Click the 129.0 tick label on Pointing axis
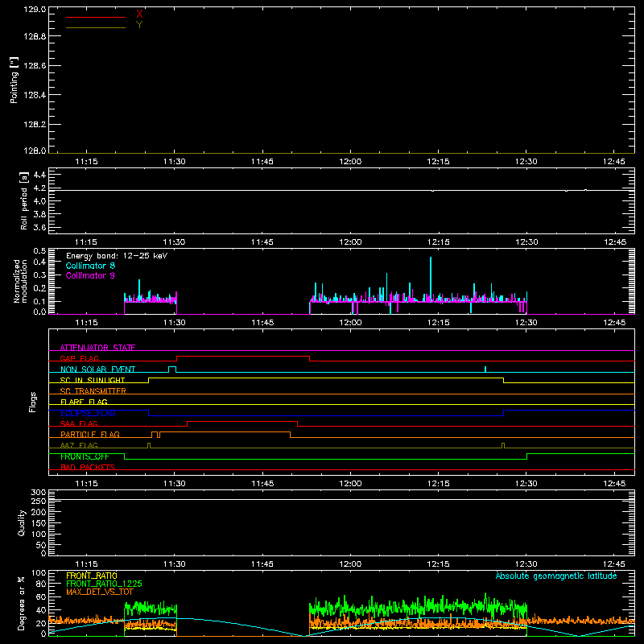644x644 pixels. coord(35,10)
